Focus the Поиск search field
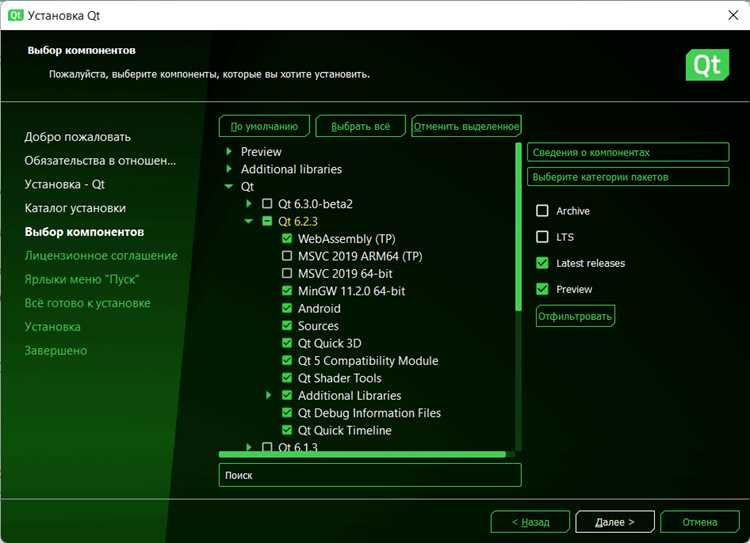The image size is (750, 543). [370, 475]
